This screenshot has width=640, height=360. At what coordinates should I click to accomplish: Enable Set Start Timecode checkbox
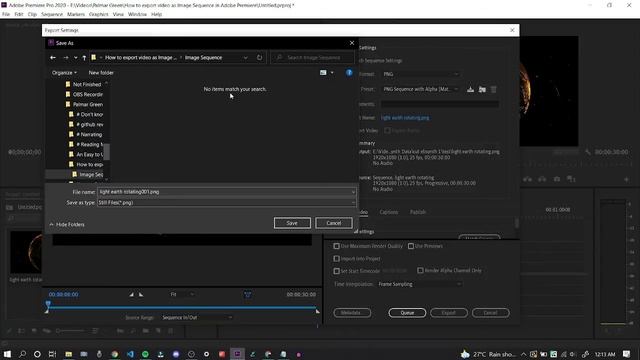[336, 271]
